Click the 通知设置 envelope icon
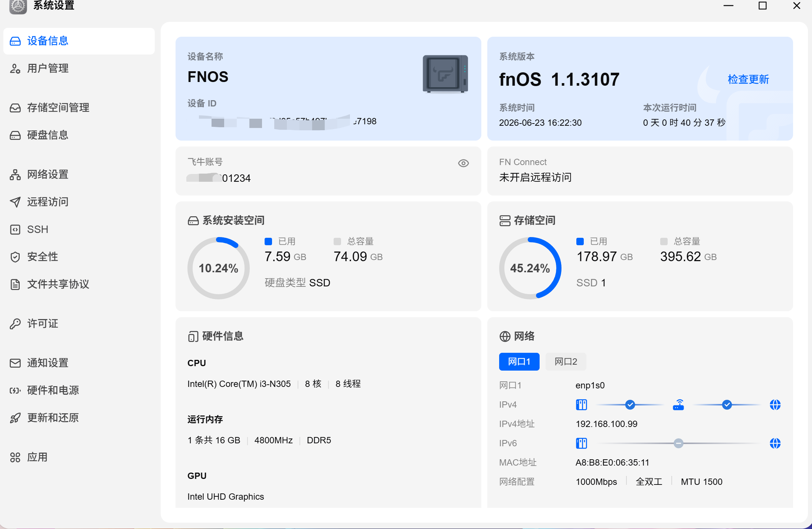The width and height of the screenshot is (812, 529). point(15,363)
